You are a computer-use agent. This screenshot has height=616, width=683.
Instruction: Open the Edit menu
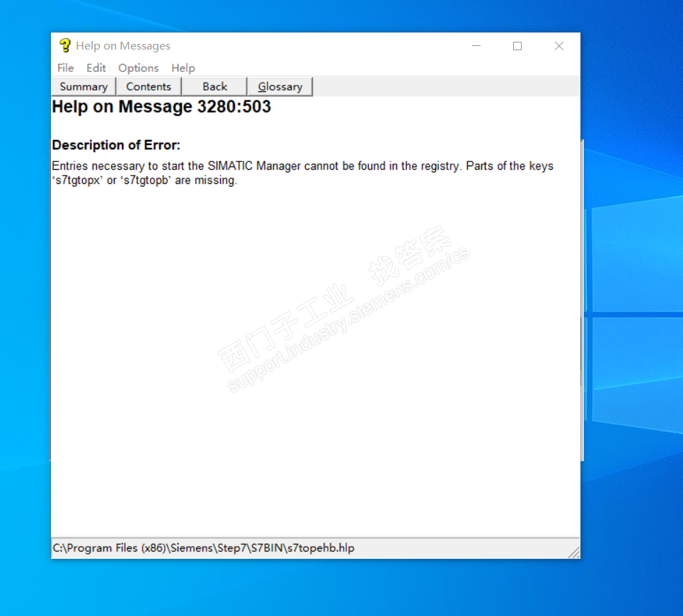tap(96, 68)
